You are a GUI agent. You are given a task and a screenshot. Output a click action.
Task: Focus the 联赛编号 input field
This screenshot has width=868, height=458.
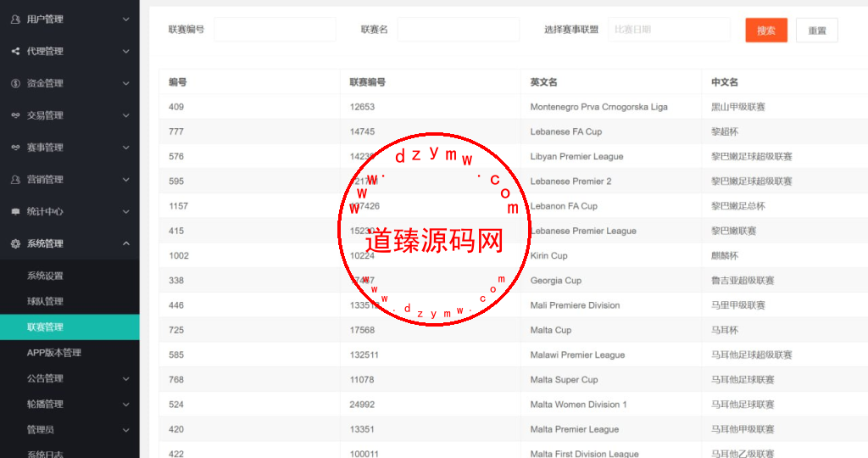click(275, 30)
